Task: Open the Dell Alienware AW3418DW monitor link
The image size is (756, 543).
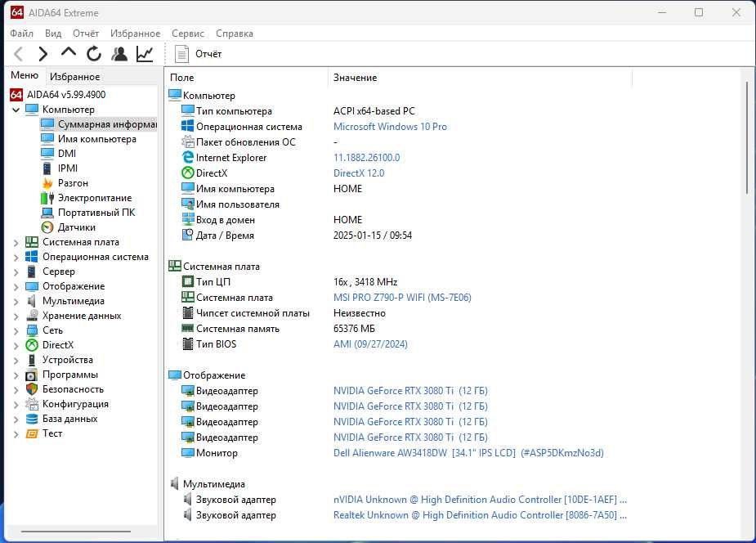Action: coord(468,453)
